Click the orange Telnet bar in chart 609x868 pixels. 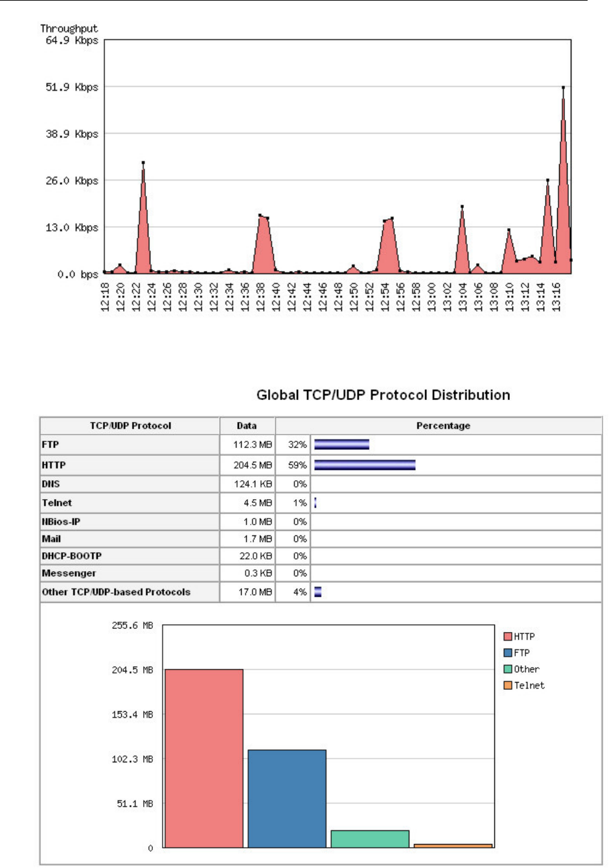pyautogui.click(x=453, y=846)
